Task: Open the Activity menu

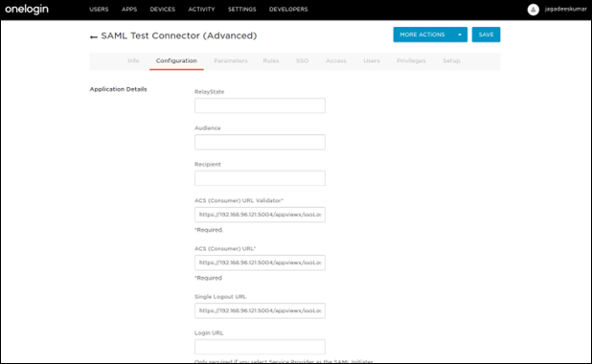Action: 201,9
